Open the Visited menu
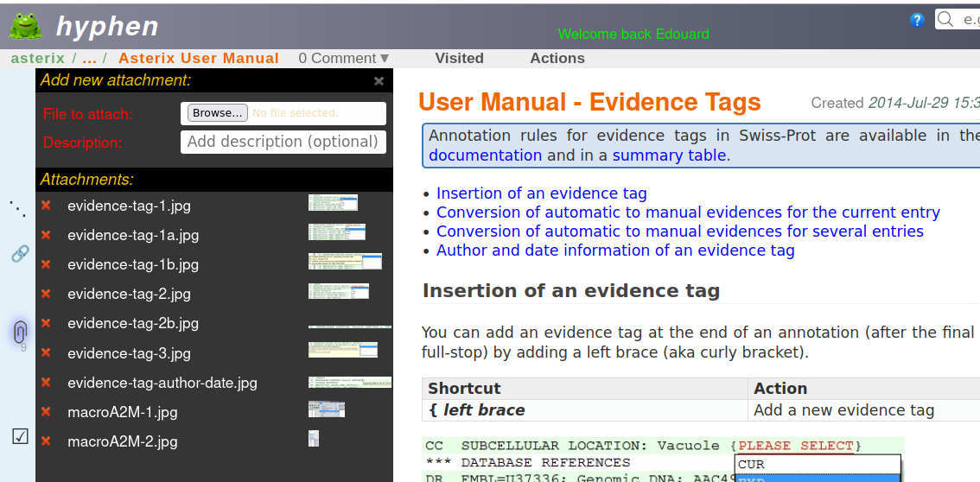Screen dimensions: 980x482 460,58
